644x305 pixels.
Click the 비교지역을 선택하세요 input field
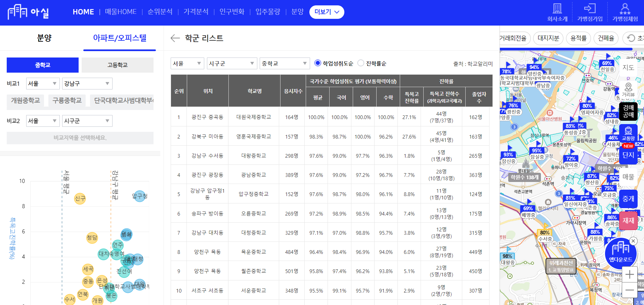tap(80, 138)
